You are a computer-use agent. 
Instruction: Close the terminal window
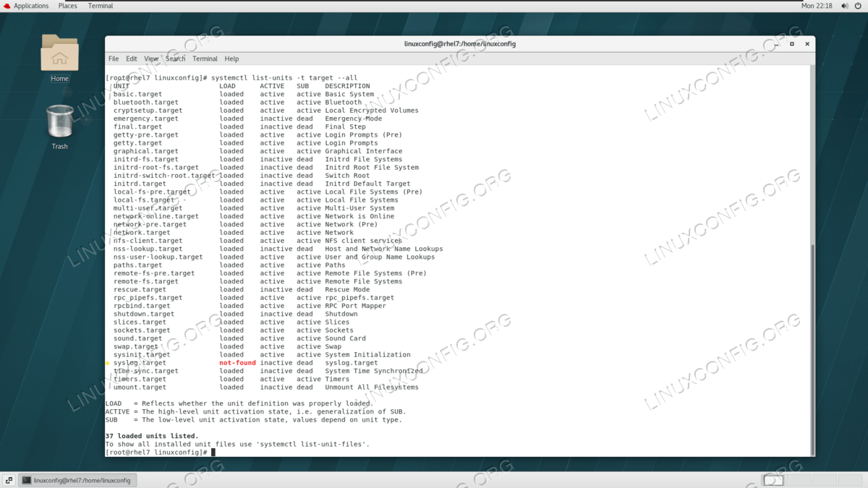[807, 44]
